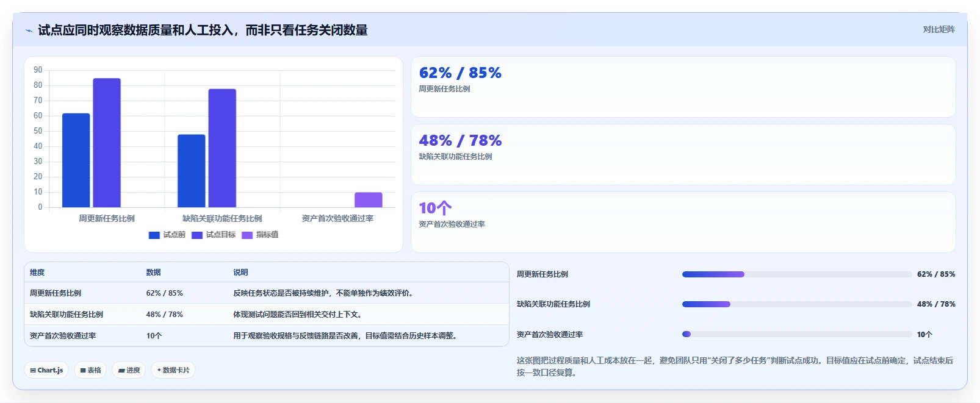Open the 48% / 78% KPI card

[x=683, y=155]
